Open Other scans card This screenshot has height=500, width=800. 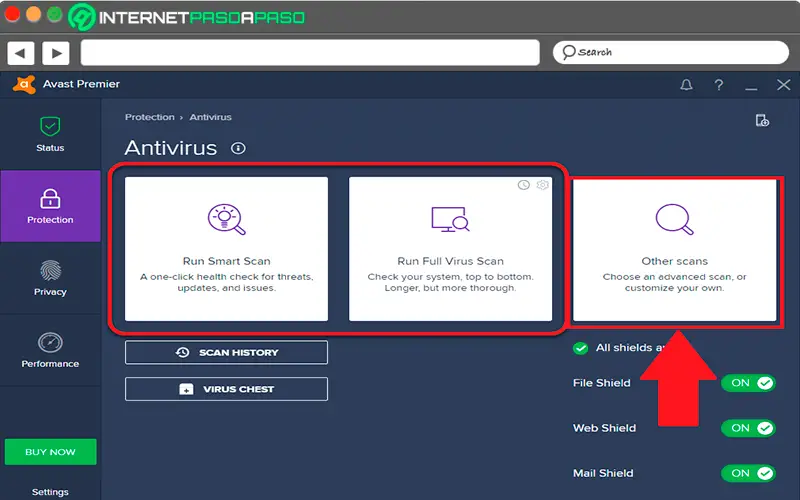pyautogui.click(x=674, y=249)
